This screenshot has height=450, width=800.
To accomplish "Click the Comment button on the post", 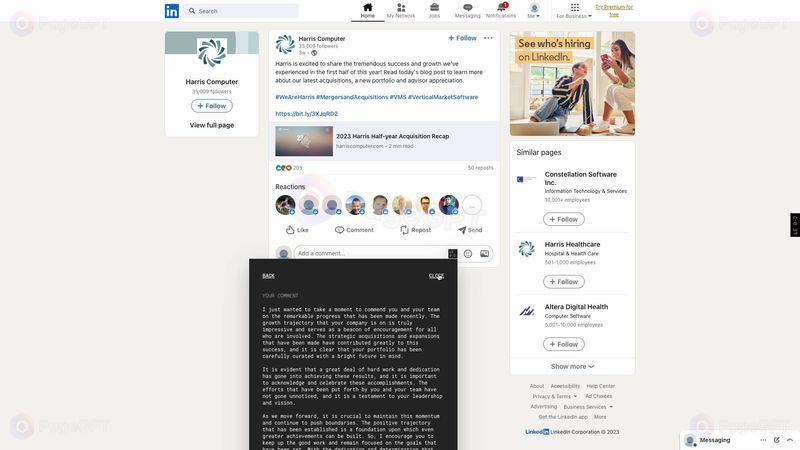I will coord(354,230).
